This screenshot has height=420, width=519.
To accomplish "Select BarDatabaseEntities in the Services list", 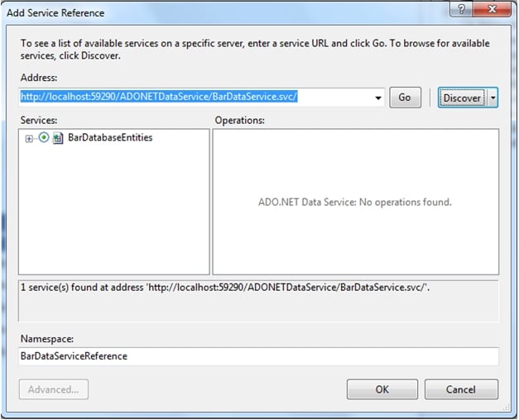I will coord(110,137).
